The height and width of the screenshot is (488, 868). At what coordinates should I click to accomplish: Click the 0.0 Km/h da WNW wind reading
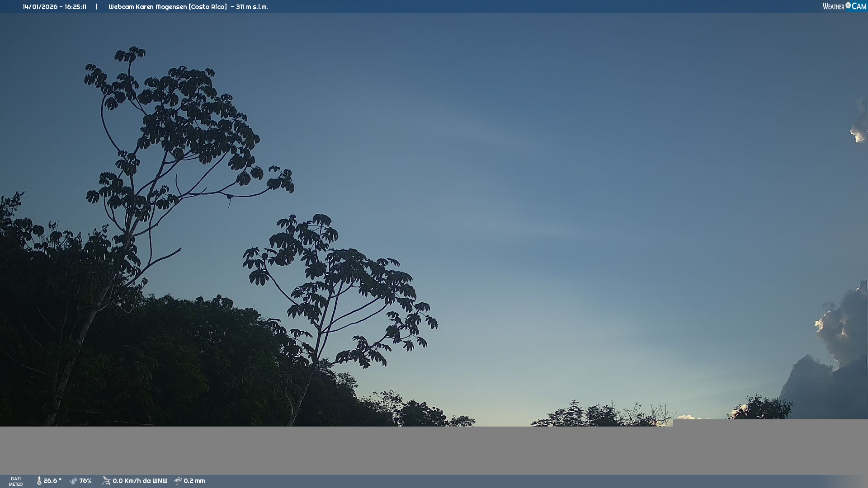[x=140, y=481]
